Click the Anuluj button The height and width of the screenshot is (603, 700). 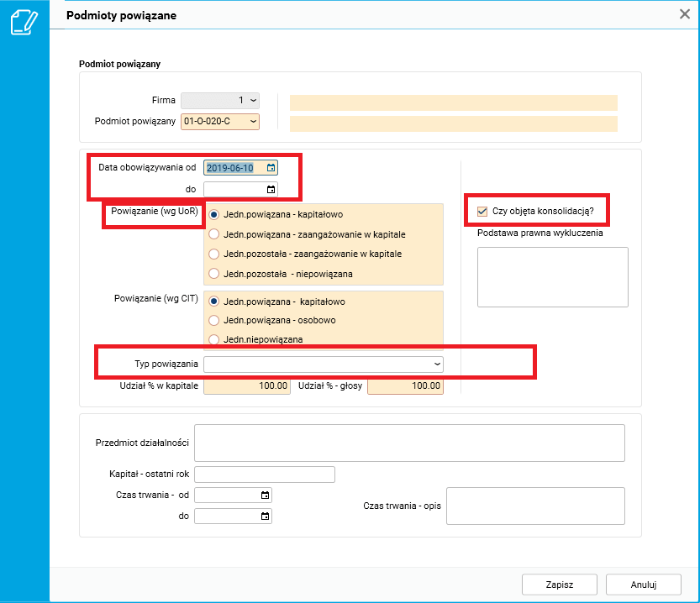coord(643,585)
